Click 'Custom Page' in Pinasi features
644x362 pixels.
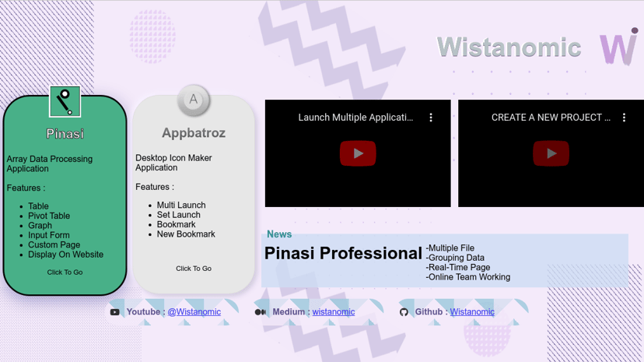[54, 245]
